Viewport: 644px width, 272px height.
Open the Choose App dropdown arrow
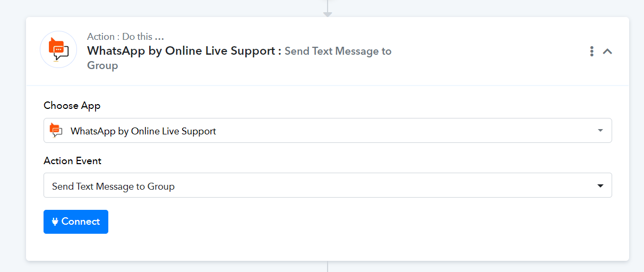coord(600,130)
